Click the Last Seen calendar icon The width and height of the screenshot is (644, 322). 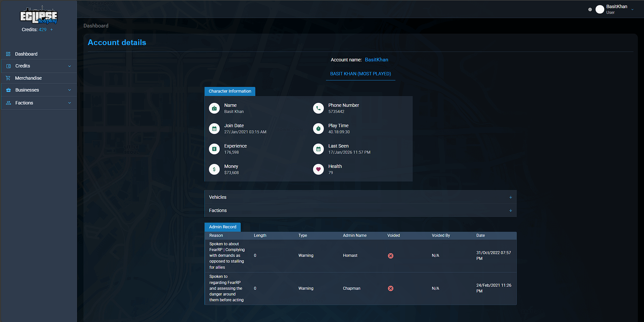coord(318,149)
